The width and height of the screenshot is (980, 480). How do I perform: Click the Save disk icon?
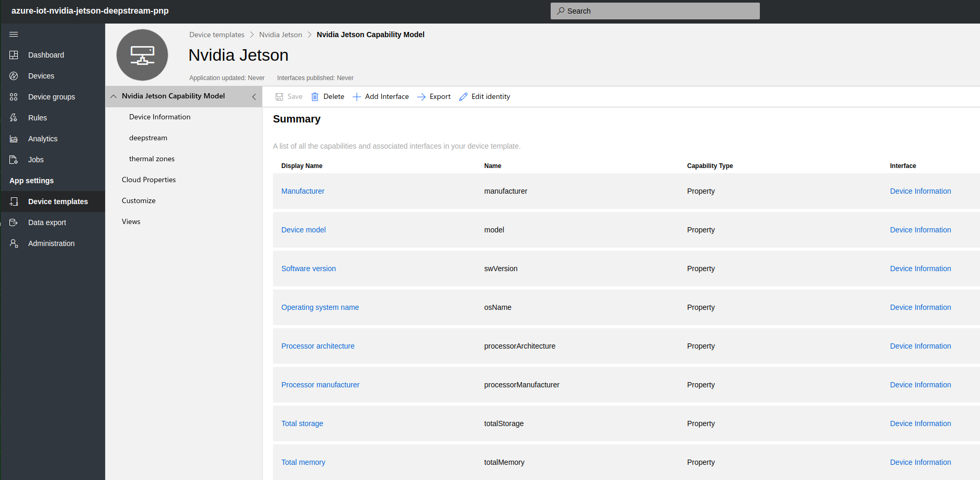point(279,97)
